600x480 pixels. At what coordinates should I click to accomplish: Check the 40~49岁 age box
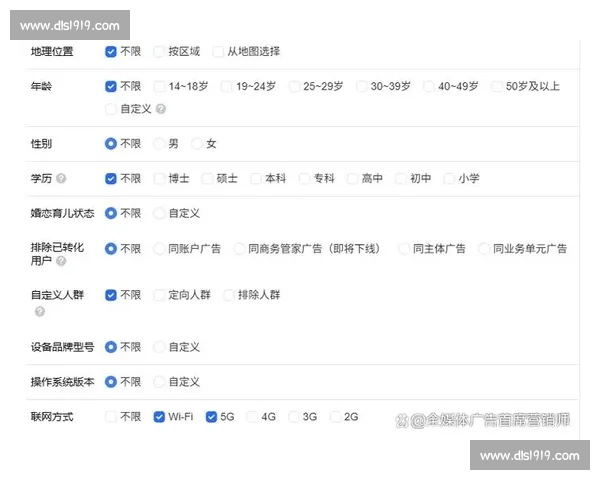click(429, 87)
